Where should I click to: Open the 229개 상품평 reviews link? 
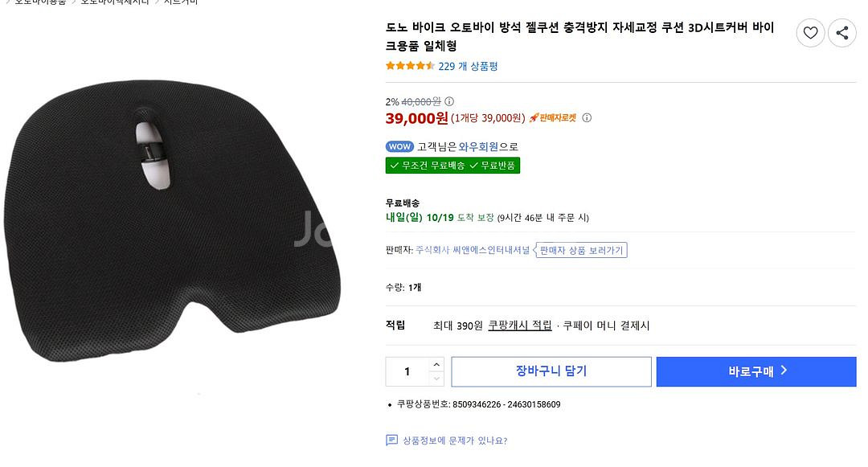coord(469,66)
